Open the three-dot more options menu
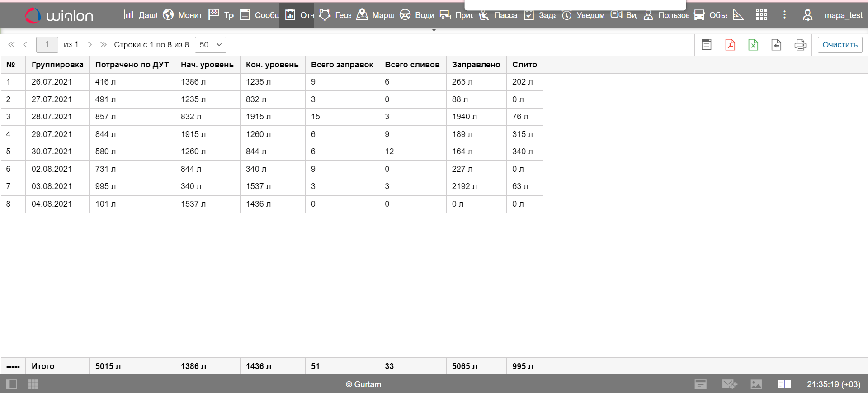868x393 pixels. click(x=784, y=15)
